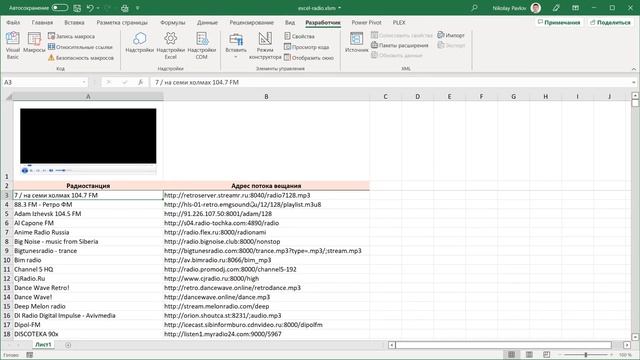Click Просмотр кода button

pos(307,47)
